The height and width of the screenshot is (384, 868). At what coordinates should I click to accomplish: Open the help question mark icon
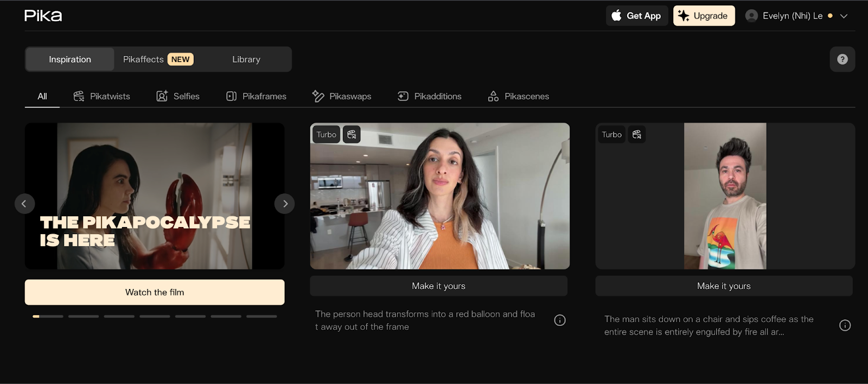[843, 59]
